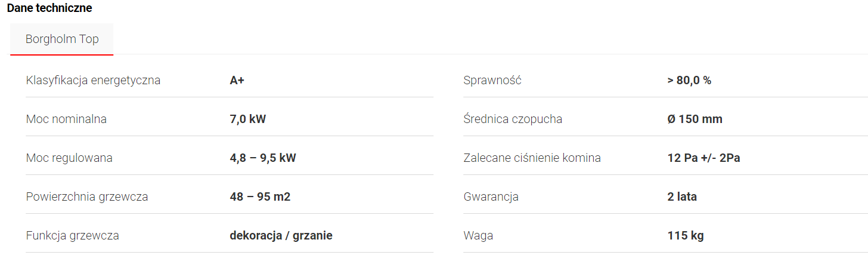Viewport: 868px width, 261px height.
Task: Click the Funkcja grzewcza label
Action: point(73,235)
